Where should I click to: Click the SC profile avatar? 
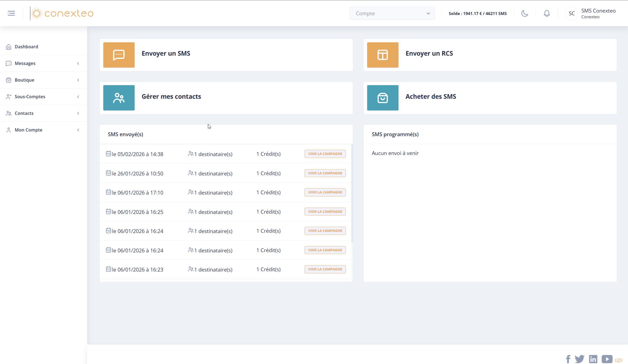(572, 13)
